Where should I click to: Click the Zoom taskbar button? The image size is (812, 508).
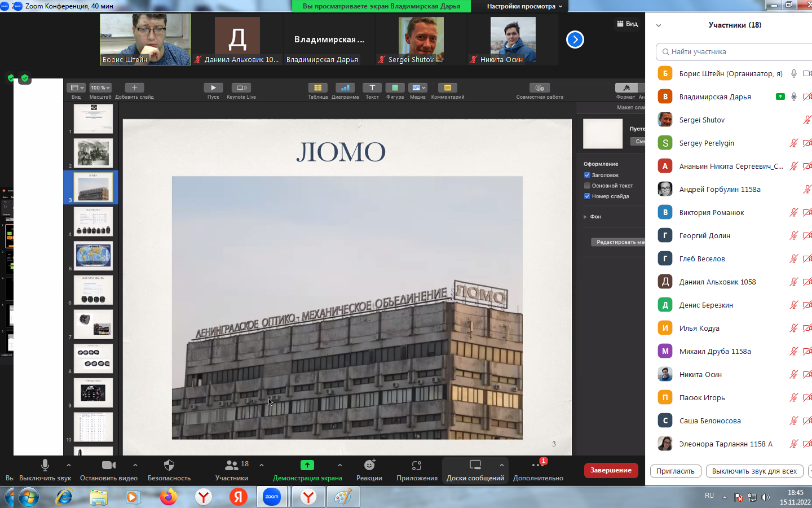tap(272, 497)
